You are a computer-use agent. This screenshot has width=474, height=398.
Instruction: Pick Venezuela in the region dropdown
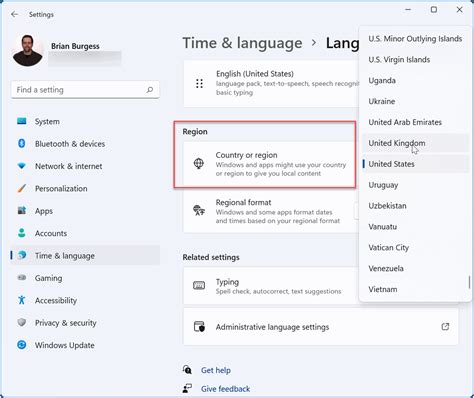coord(415,268)
